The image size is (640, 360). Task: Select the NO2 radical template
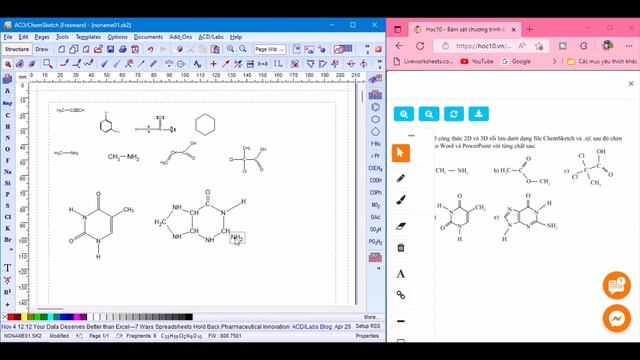375,205
